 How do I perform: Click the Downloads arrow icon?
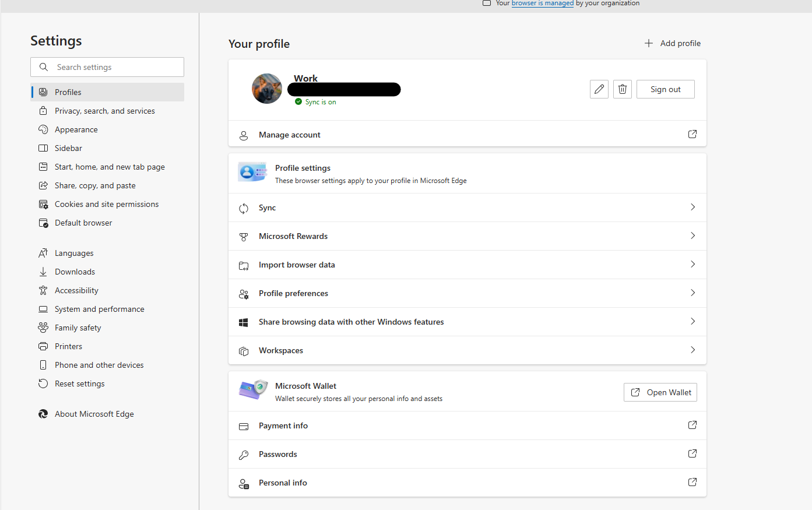click(x=43, y=272)
